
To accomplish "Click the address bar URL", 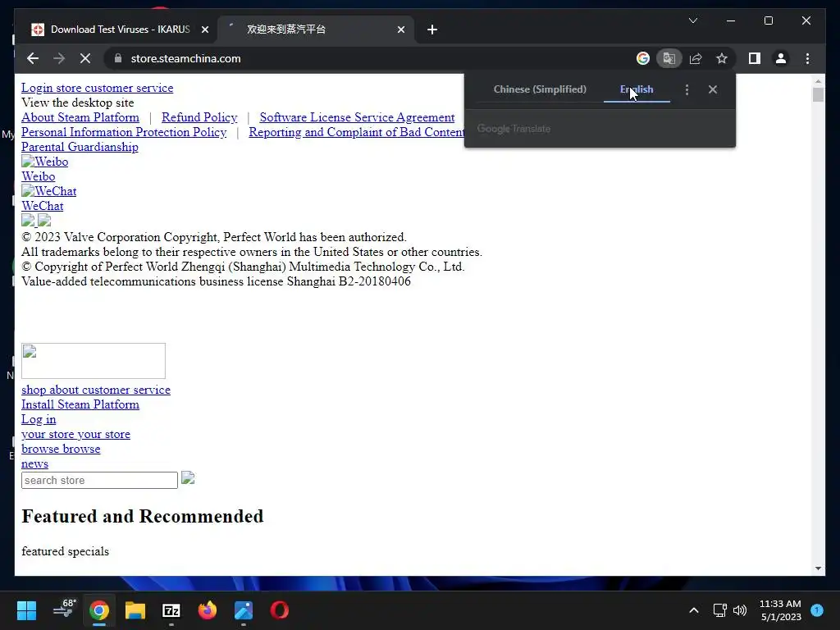I will point(185,58).
